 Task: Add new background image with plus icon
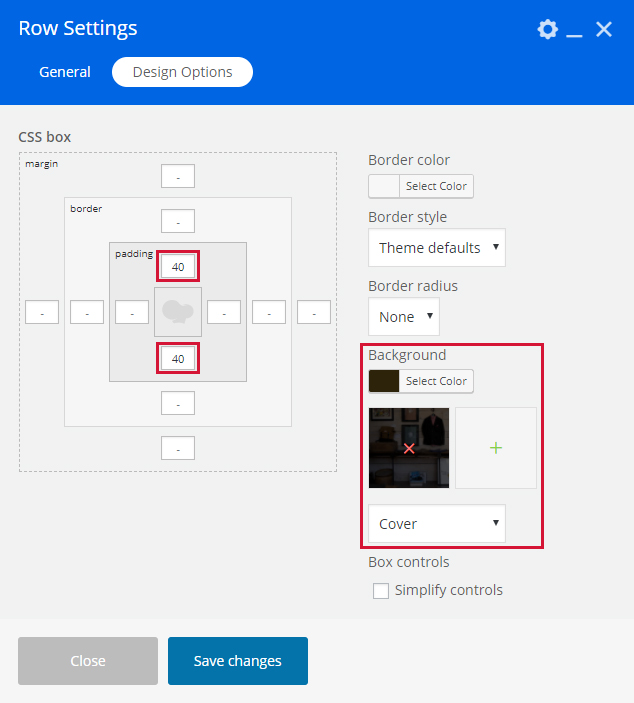pyautogui.click(x=496, y=448)
